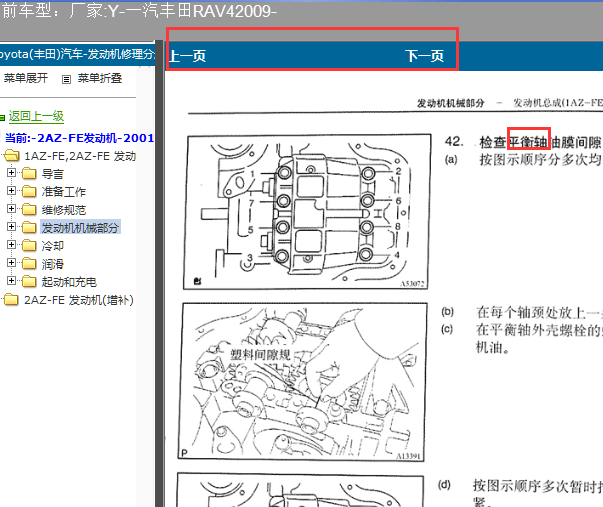Click the green icon before 返回上一级
The width and height of the screenshot is (603, 507).
click(2, 118)
